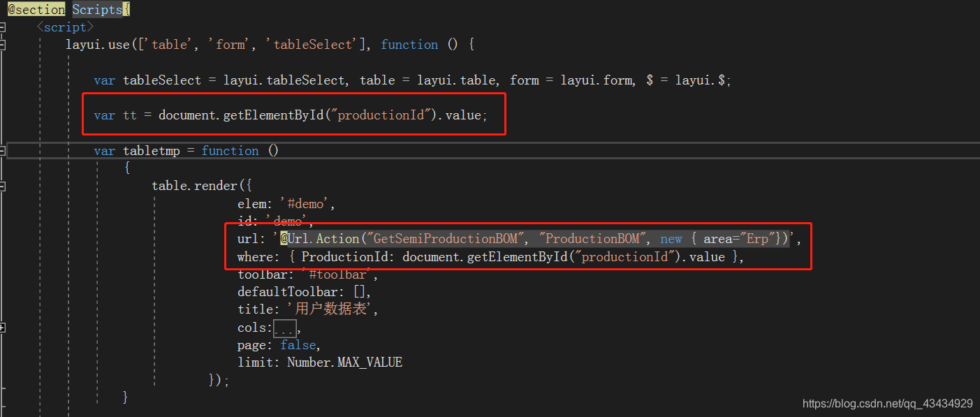Click the tabletmp variable name

(x=152, y=151)
